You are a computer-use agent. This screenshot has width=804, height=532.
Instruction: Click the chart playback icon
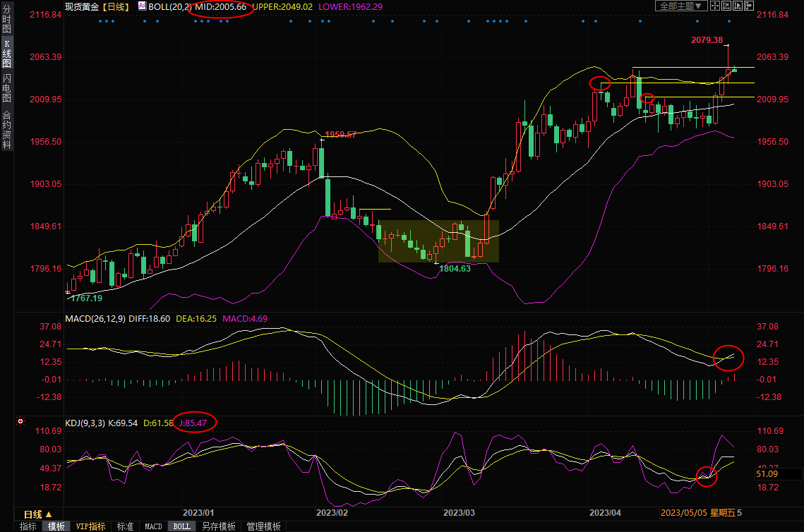[x=738, y=6]
